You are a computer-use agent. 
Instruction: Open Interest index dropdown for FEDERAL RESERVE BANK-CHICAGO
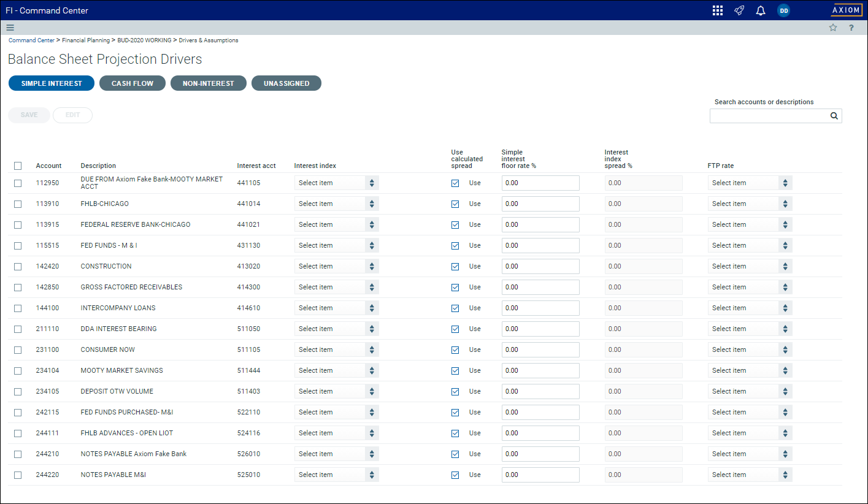[x=337, y=224]
